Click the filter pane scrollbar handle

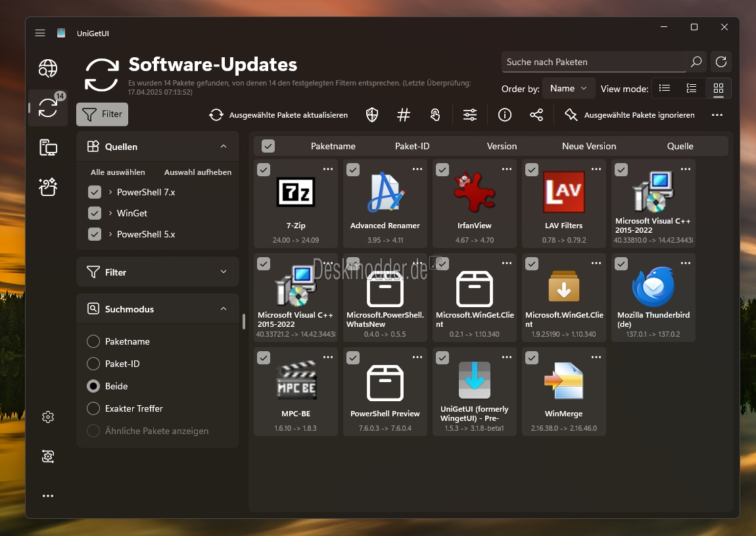tap(243, 322)
